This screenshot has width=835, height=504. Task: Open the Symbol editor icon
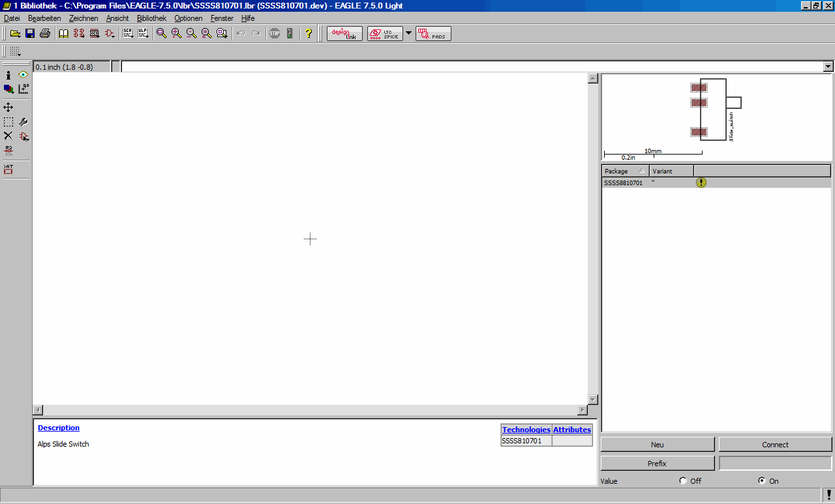tap(110, 33)
